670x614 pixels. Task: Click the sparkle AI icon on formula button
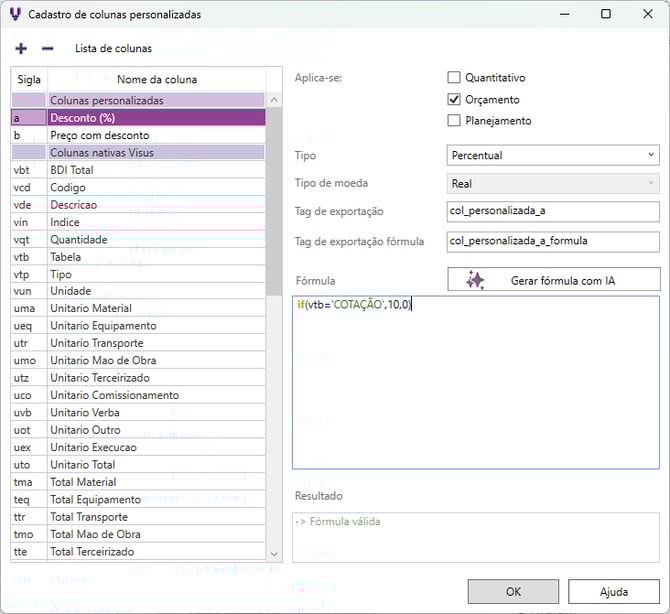pos(475,280)
